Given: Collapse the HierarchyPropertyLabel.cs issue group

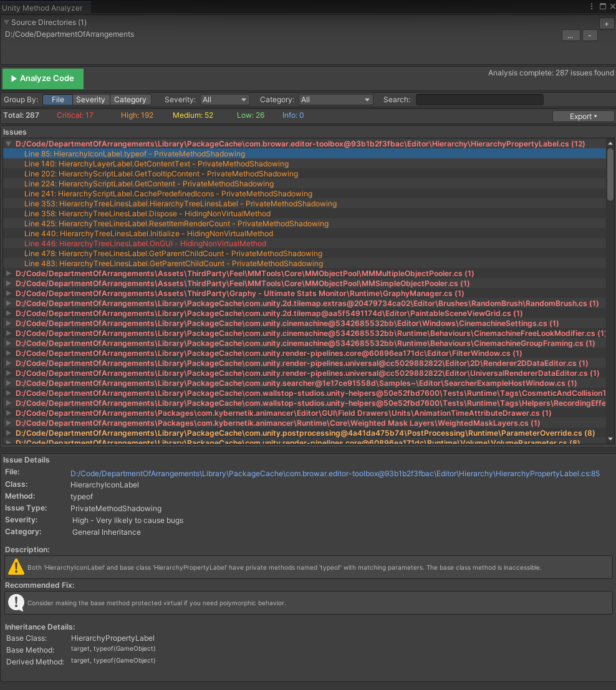Looking at the screenshot, I should [7, 143].
